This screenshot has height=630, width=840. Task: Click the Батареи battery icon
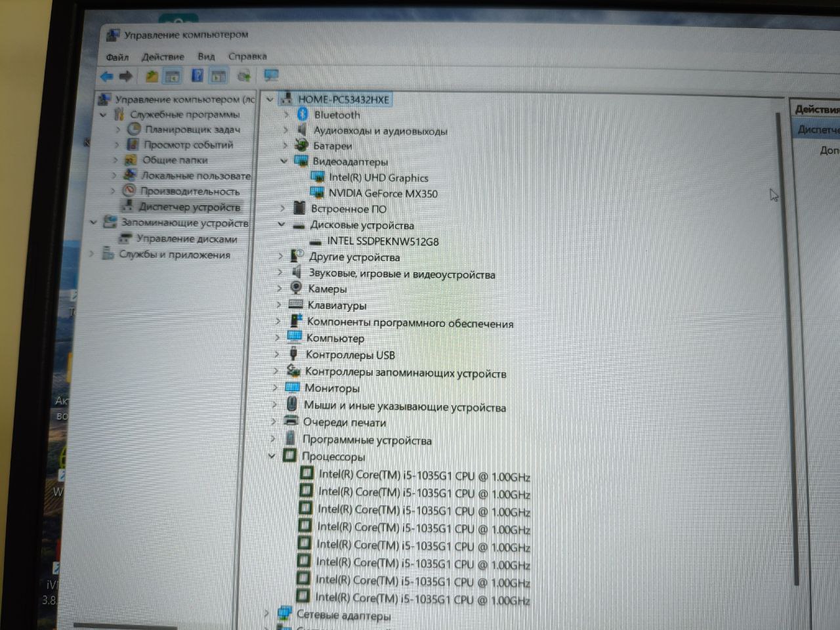(301, 145)
